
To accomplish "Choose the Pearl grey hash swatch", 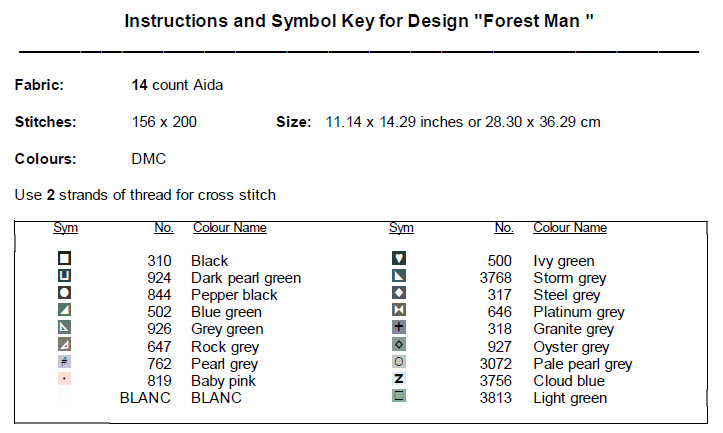I will coord(65,362).
